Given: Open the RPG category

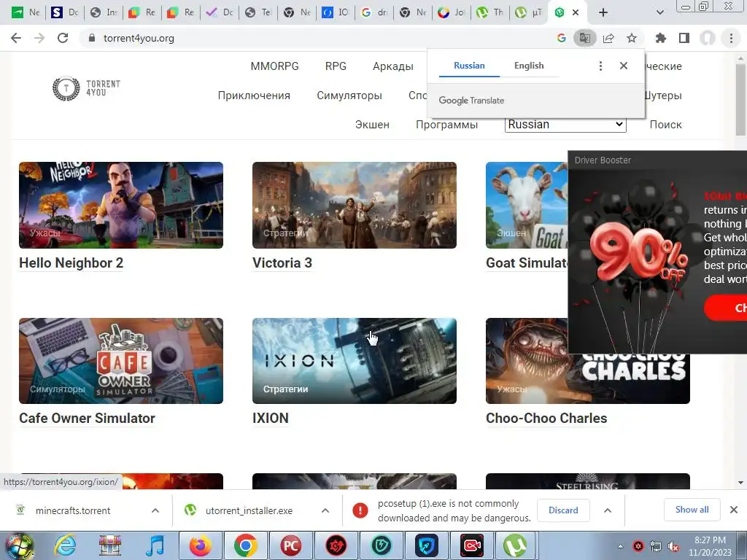Looking at the screenshot, I should [x=336, y=66].
